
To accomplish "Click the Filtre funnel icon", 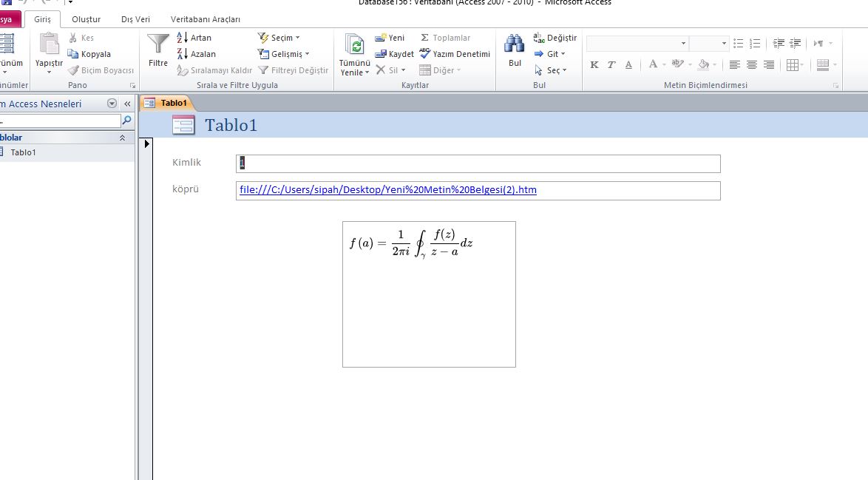I will click(x=158, y=46).
